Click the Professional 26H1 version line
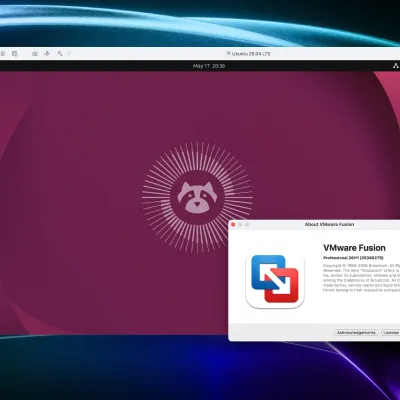 353,258
